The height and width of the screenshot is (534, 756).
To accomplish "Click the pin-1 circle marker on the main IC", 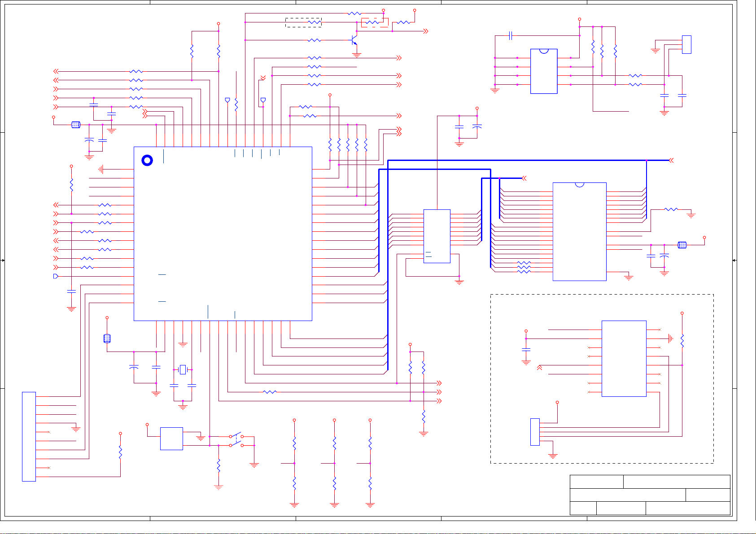I will click(147, 161).
